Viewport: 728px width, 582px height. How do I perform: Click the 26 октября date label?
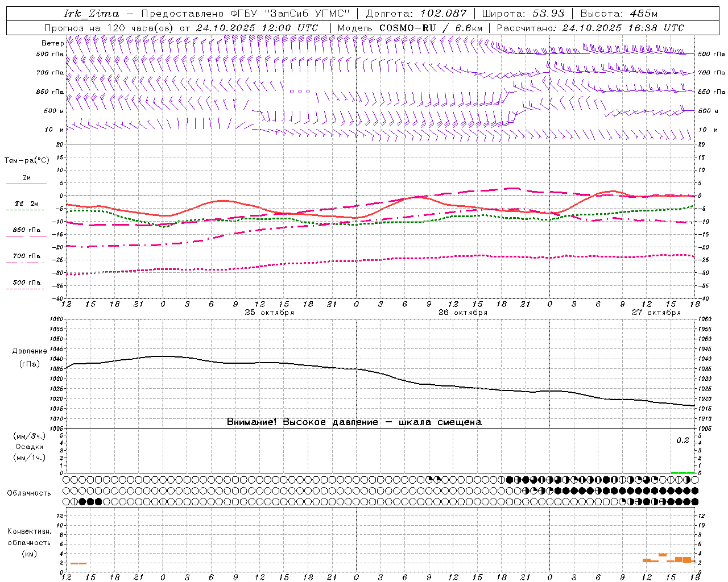(x=463, y=313)
